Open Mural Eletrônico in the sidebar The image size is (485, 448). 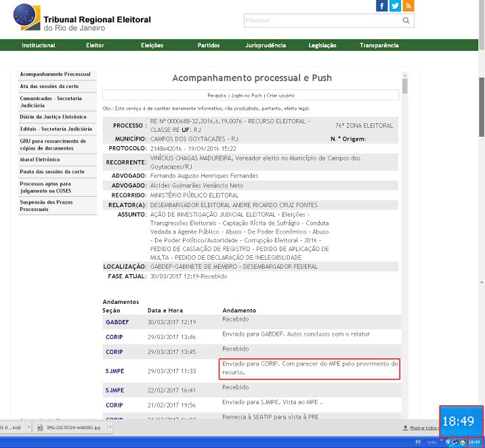tap(40, 160)
